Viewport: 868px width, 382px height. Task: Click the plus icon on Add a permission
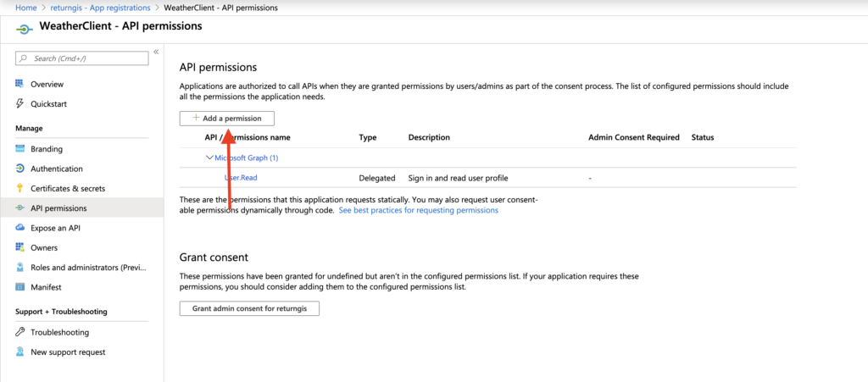196,118
